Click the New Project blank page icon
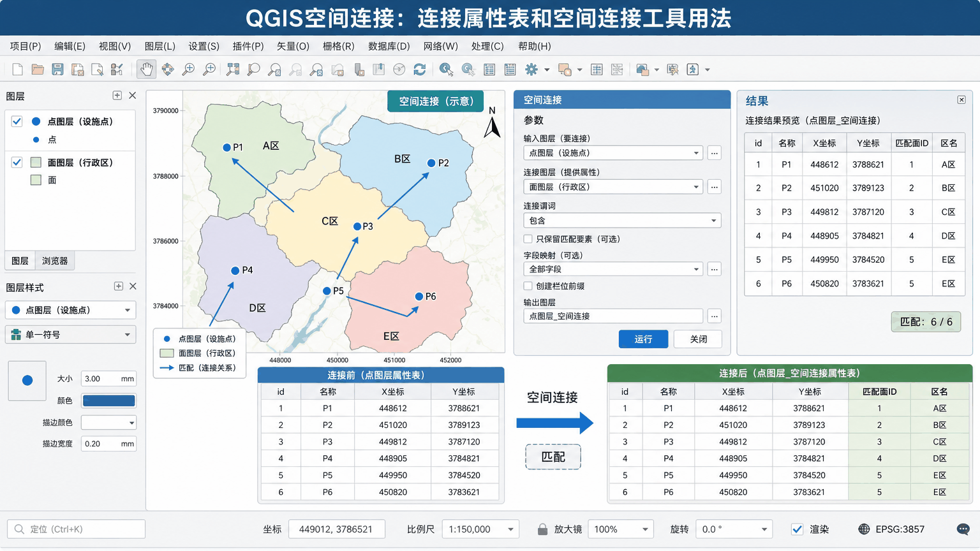The width and height of the screenshot is (980, 551). pyautogui.click(x=17, y=70)
